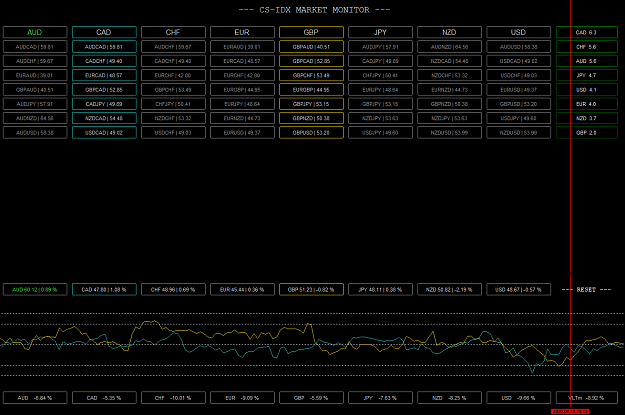
Task: Open AUDNZD pair in the AUD column
Action: (x=35, y=118)
